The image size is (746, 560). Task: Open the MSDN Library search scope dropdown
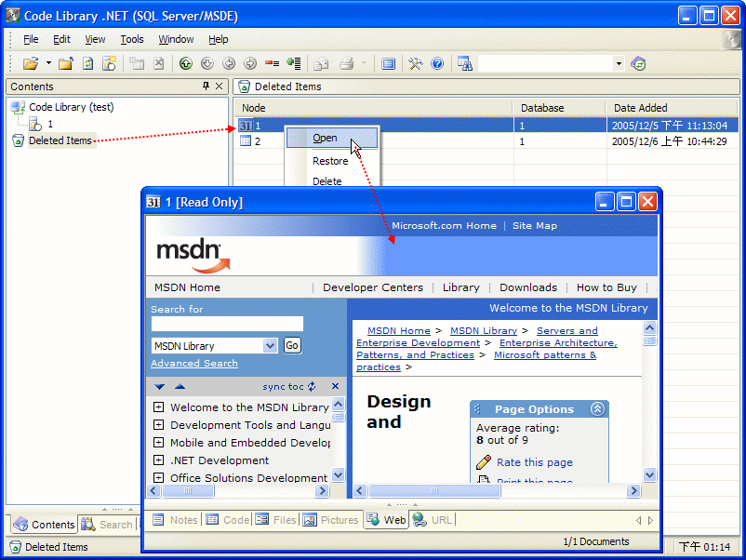[x=270, y=346]
